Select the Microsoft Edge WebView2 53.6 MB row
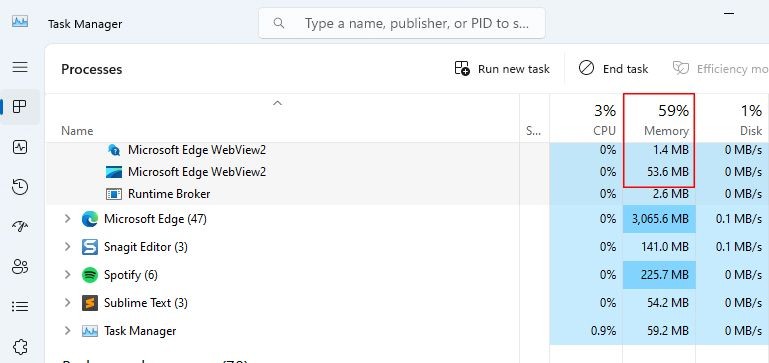This screenshot has height=363, width=769. point(407,172)
